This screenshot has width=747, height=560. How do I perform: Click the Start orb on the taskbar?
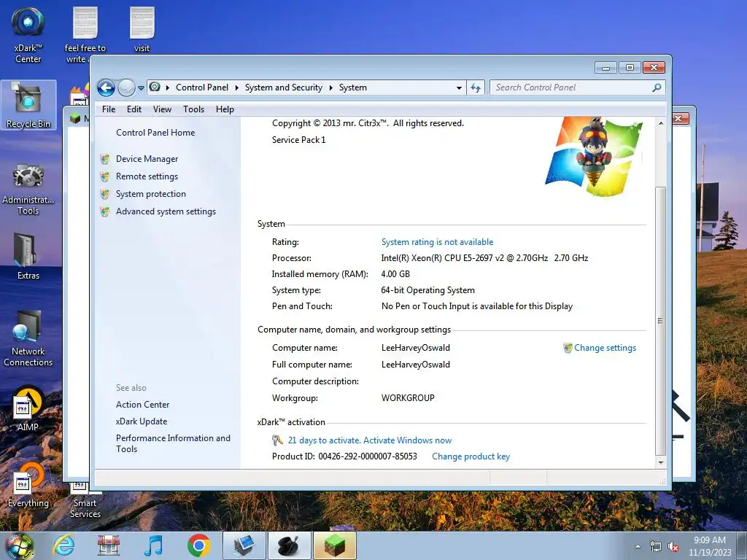[x=20, y=545]
